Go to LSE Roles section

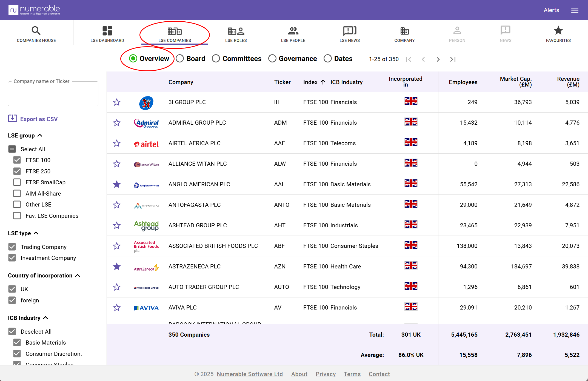[236, 34]
